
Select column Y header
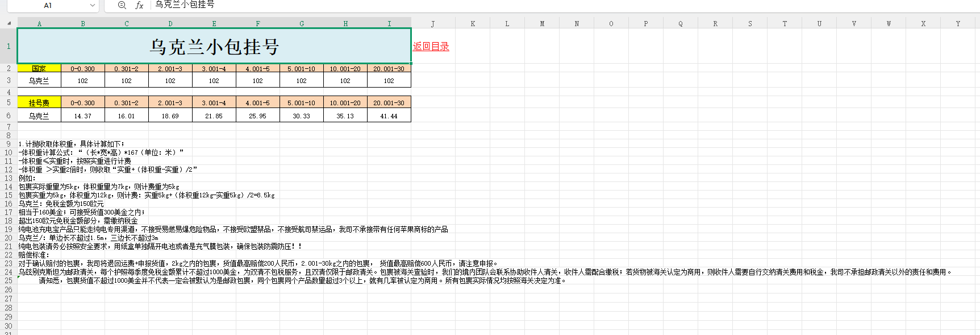958,23
